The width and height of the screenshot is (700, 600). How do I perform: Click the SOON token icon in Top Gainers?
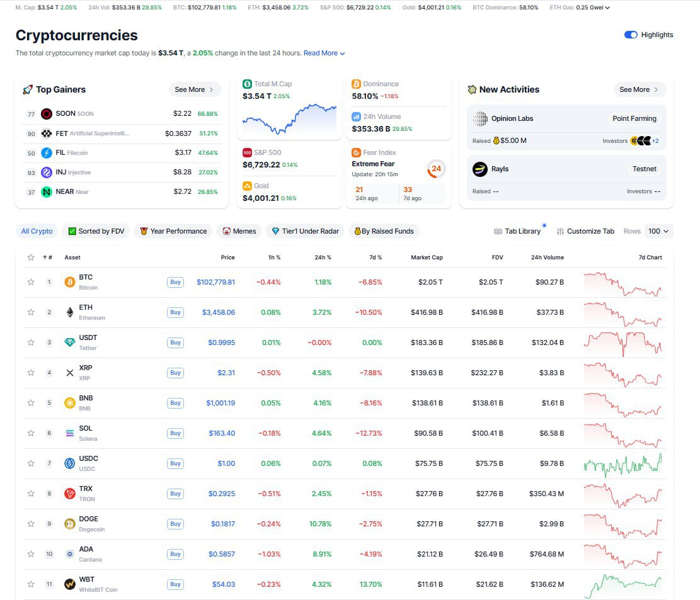(x=46, y=114)
